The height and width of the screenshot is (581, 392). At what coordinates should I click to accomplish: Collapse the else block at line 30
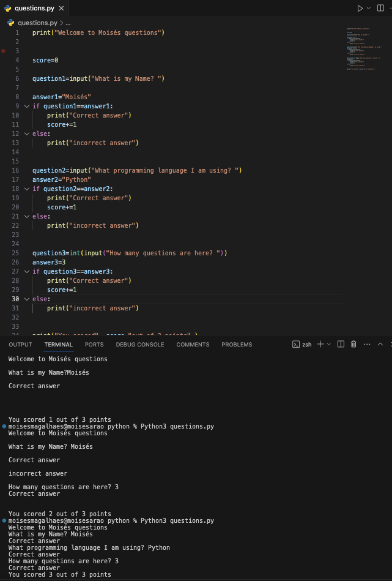pyautogui.click(x=27, y=299)
